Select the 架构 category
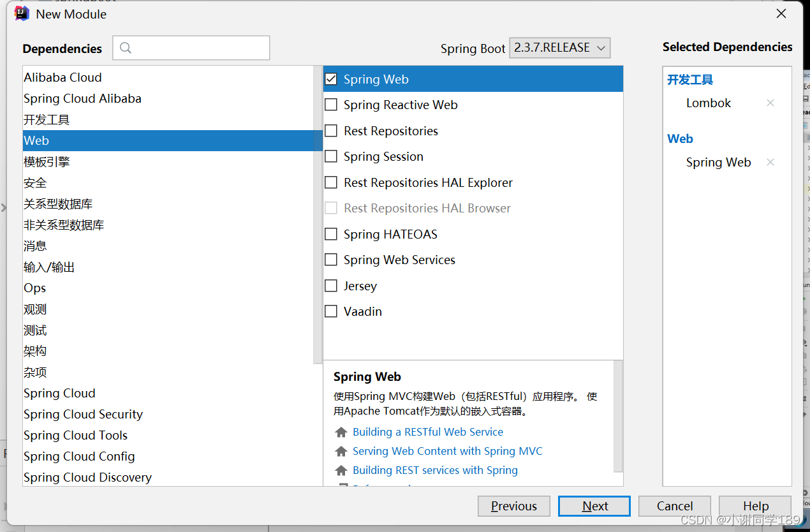The width and height of the screenshot is (810, 532). (168, 351)
